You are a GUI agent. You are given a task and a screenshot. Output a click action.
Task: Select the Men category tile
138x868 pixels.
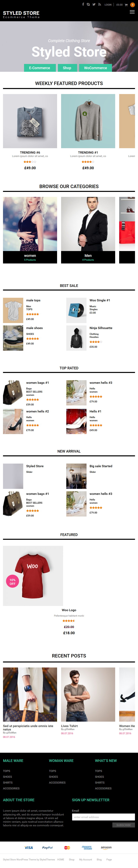pyautogui.click(x=88, y=230)
